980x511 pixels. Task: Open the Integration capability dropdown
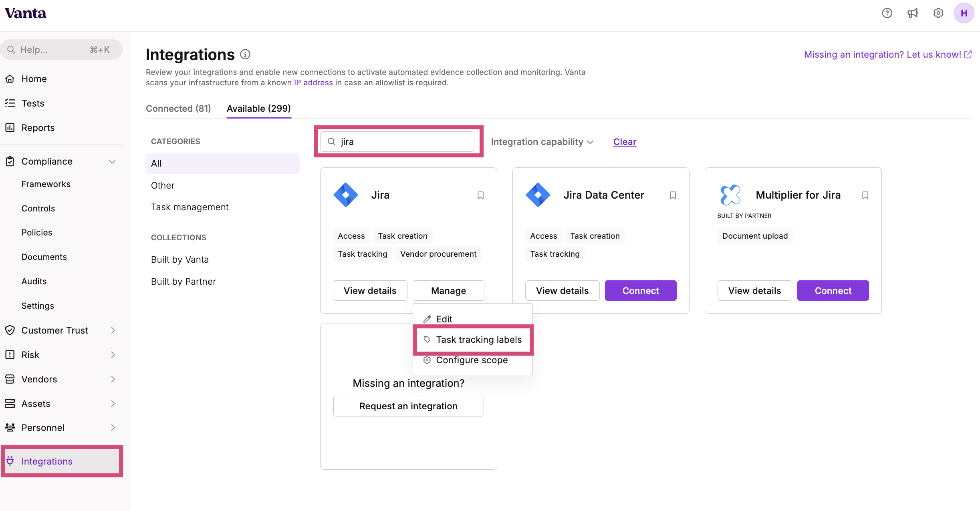tap(542, 142)
